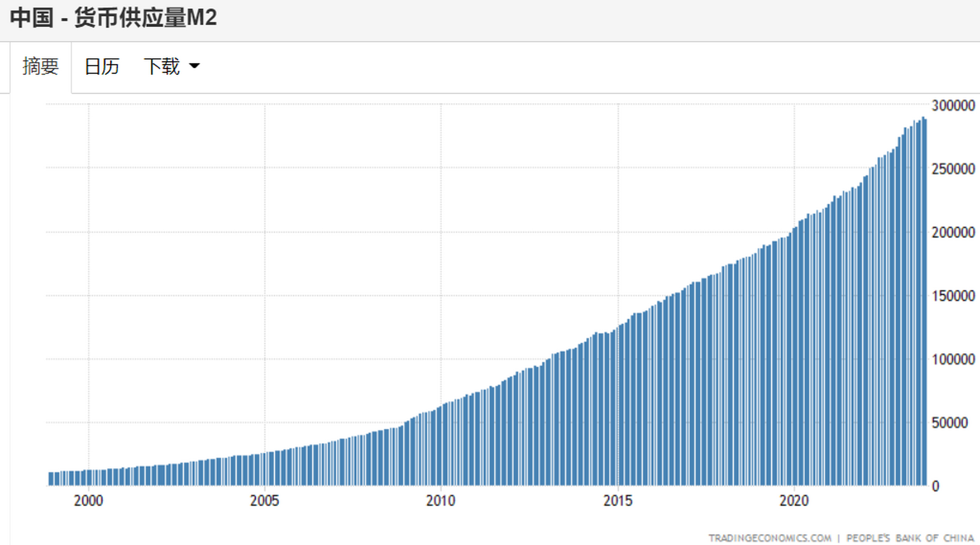Switch to the 日历 calendar tab
This screenshot has height=545, width=980.
101,67
